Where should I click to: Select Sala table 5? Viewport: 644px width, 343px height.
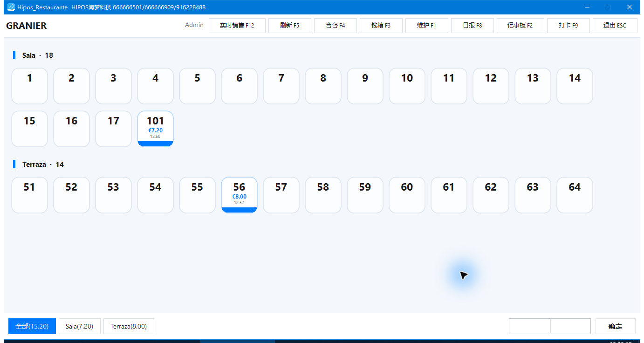coord(198,86)
